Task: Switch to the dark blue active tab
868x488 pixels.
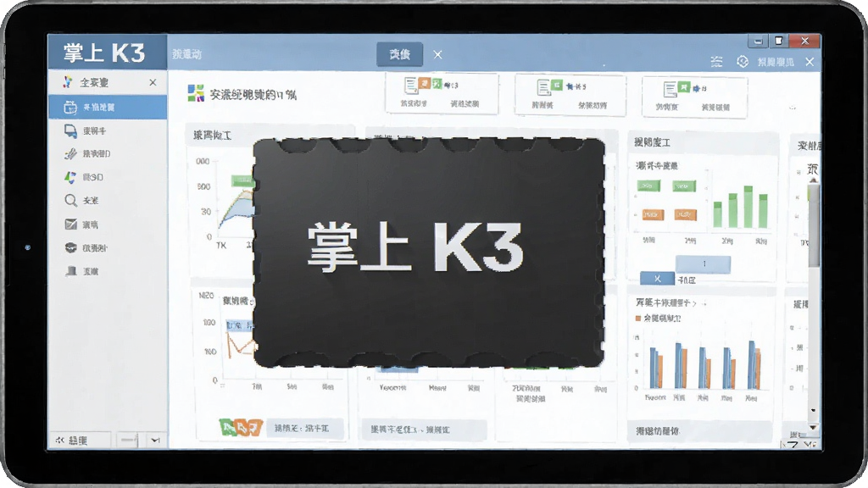Action: 399,54
